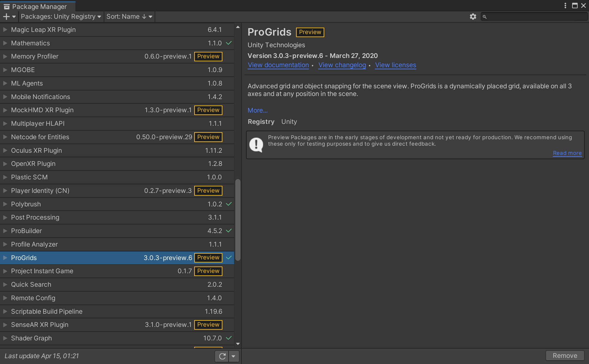589x364 pixels.
Task: Click the ProGrids installed checkmark icon
Action: click(x=229, y=257)
